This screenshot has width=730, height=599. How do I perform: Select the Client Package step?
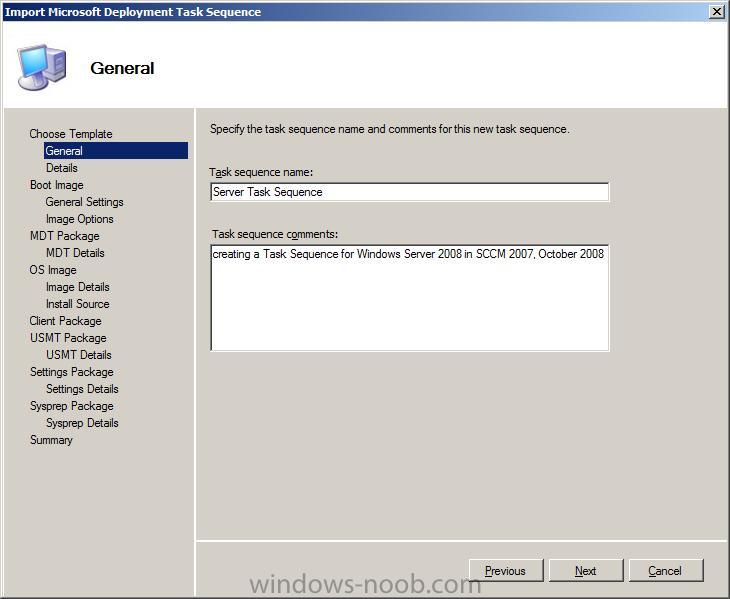click(x=65, y=321)
